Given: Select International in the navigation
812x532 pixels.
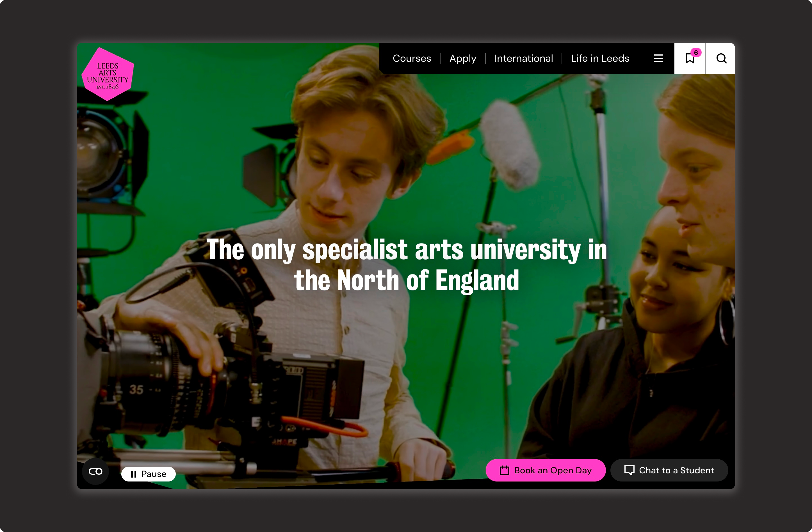Looking at the screenshot, I should point(524,58).
